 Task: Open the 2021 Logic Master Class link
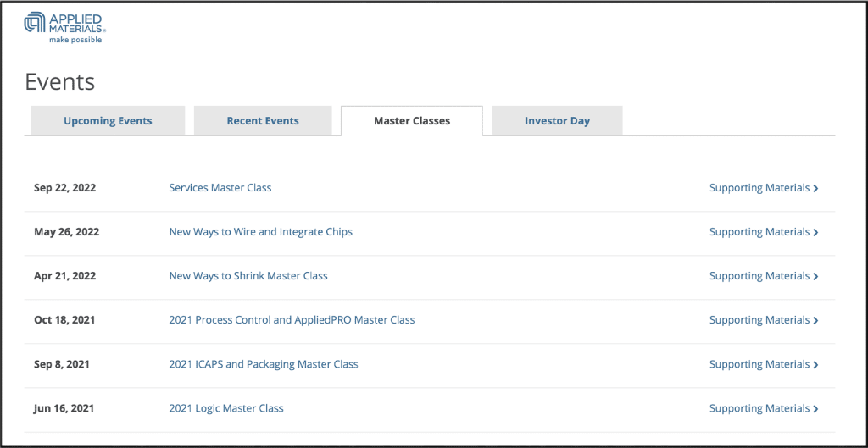(226, 408)
